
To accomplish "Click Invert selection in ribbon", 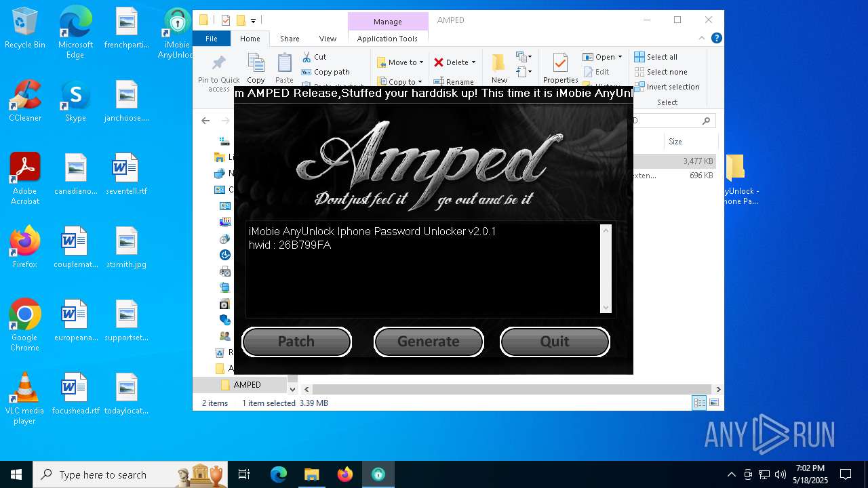I will 667,87.
